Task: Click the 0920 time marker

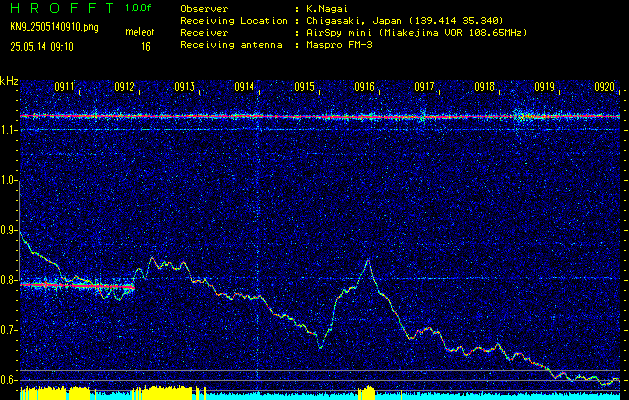Action: [605, 87]
